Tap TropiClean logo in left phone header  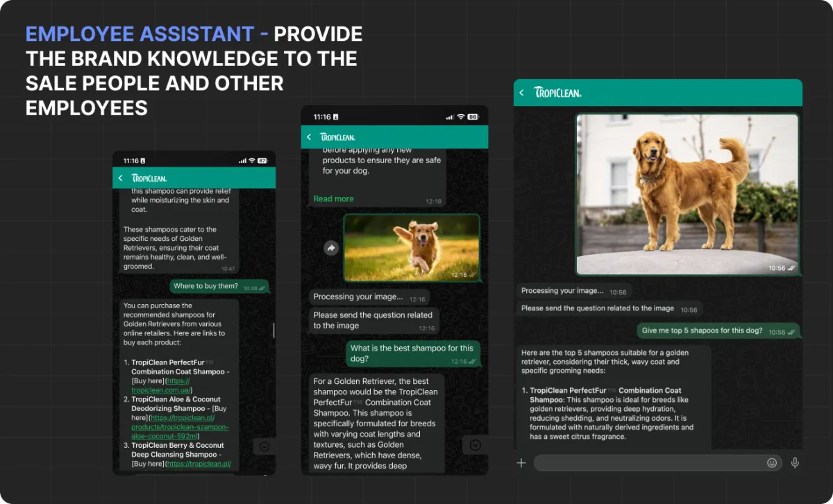149,178
